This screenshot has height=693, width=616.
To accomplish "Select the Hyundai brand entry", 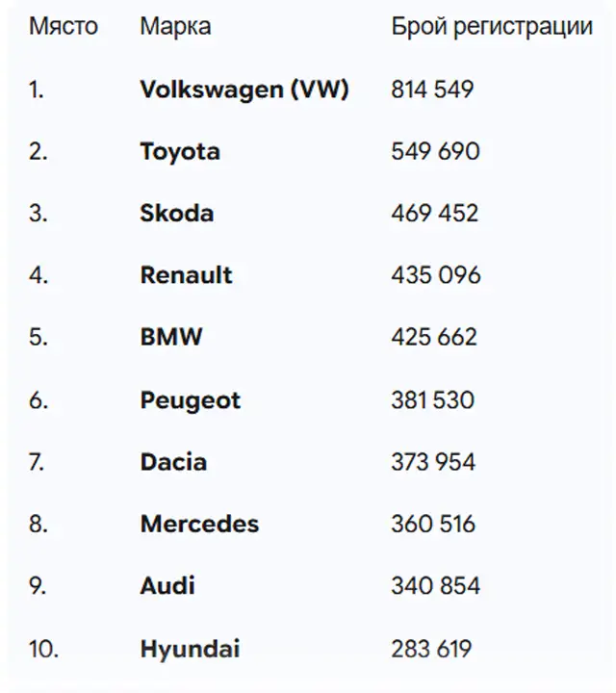I will pos(190,649).
